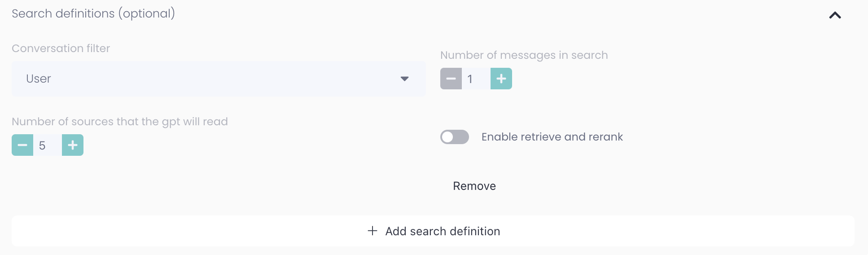868x255 pixels.
Task: Add search definition
Action: [x=442, y=231]
